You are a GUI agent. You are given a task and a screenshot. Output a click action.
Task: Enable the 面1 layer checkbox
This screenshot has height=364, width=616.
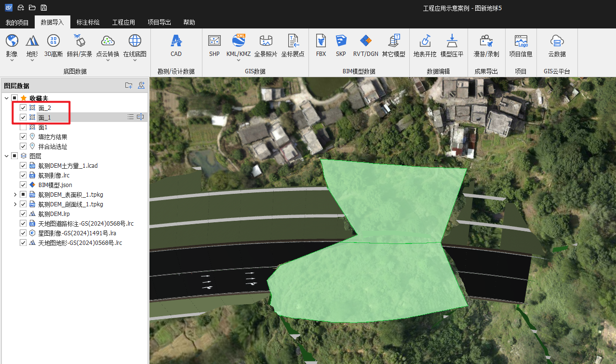(23, 127)
